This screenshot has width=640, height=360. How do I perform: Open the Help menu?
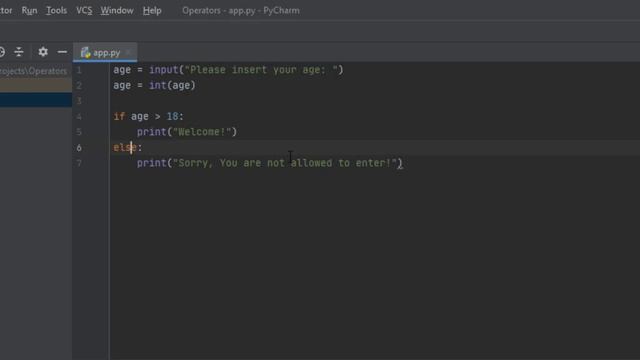(x=152, y=11)
